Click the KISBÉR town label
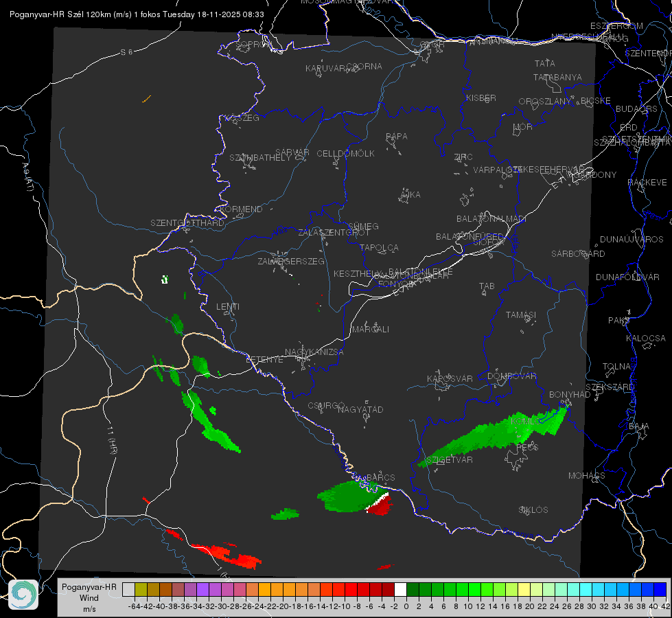The width and height of the screenshot is (672, 618). click(x=481, y=98)
